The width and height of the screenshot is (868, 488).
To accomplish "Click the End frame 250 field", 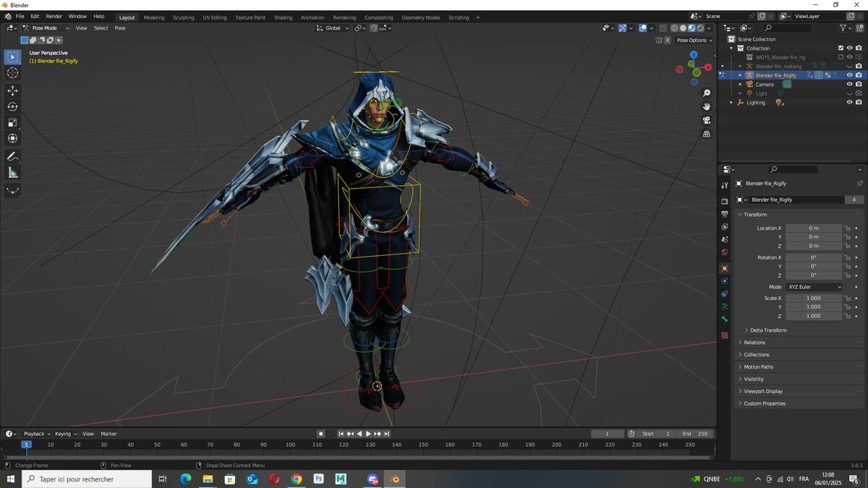I will coord(695,434).
